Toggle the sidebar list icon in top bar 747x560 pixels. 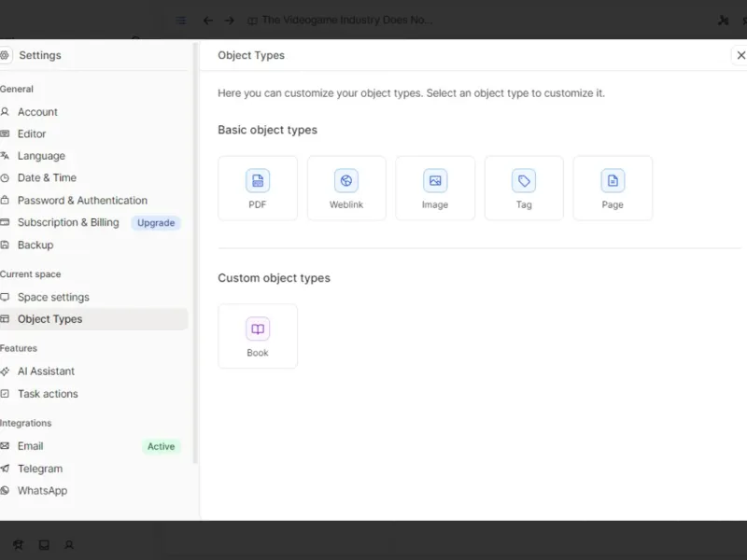[181, 21]
